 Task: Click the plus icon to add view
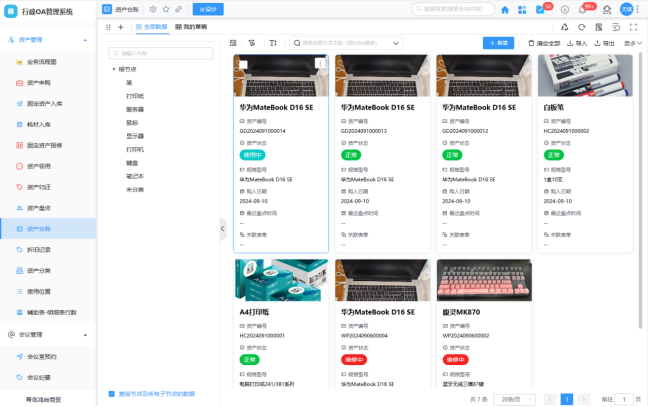pos(121,27)
